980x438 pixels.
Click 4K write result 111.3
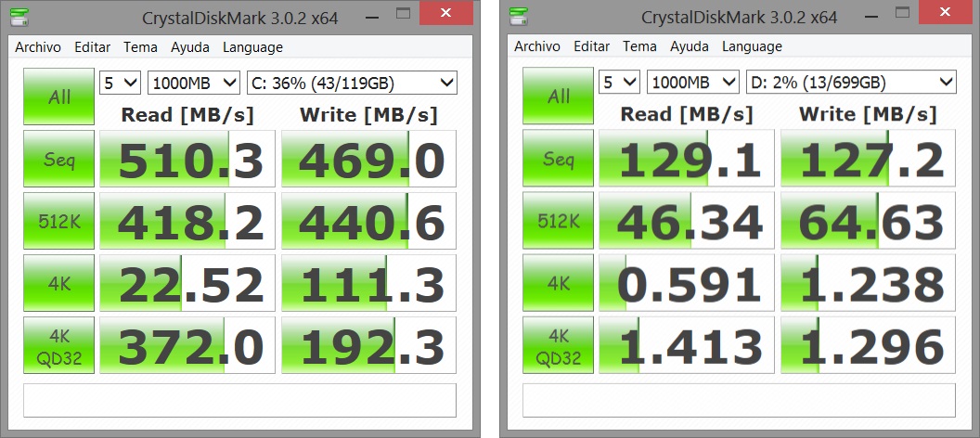(368, 283)
